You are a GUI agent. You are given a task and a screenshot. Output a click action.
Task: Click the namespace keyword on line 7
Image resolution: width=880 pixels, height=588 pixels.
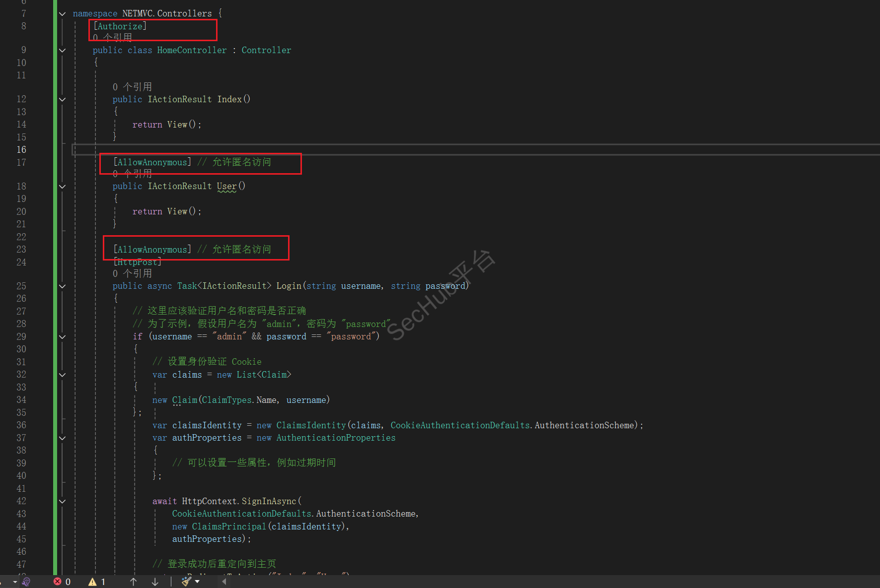click(95, 13)
